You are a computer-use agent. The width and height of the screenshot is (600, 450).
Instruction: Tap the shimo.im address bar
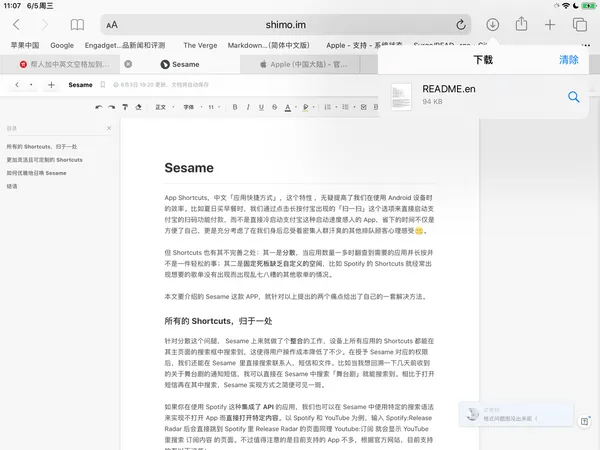[285, 25]
